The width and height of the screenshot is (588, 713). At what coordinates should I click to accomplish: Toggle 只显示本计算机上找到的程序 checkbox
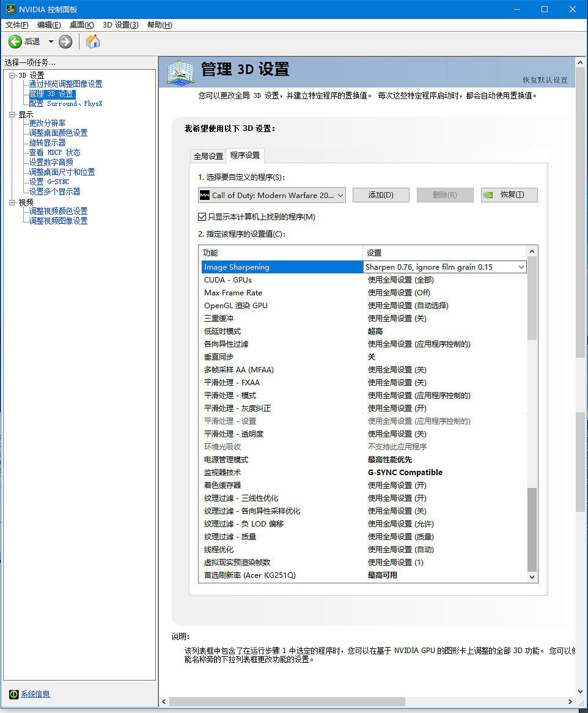[x=202, y=217]
